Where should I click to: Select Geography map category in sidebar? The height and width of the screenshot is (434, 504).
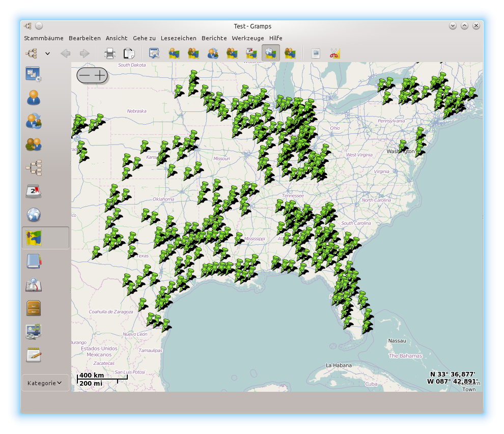tap(45, 238)
